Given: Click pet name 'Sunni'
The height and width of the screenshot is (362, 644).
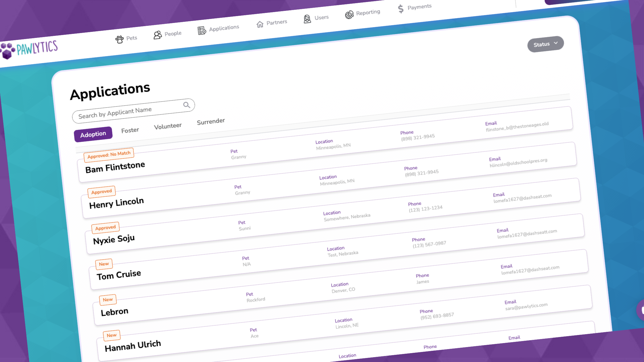Looking at the screenshot, I should [x=245, y=228].
